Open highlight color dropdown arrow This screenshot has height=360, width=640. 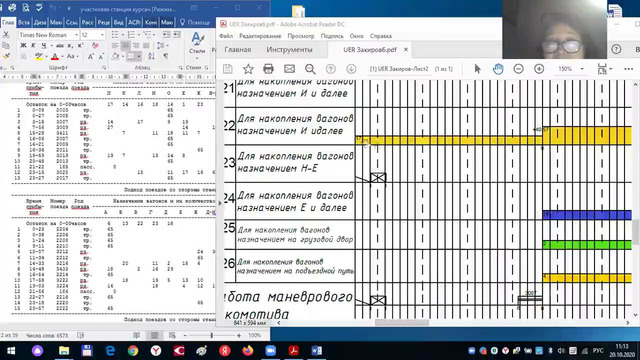(46, 56)
